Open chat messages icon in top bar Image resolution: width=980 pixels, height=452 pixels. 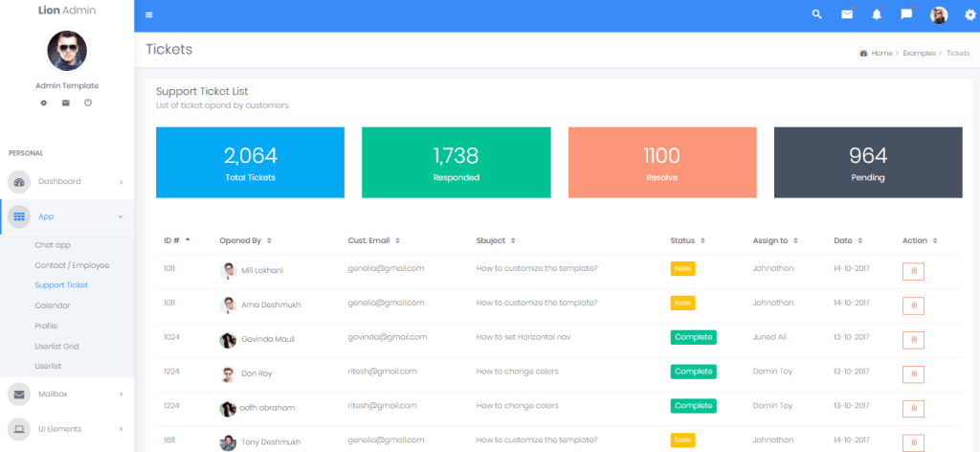[907, 14]
